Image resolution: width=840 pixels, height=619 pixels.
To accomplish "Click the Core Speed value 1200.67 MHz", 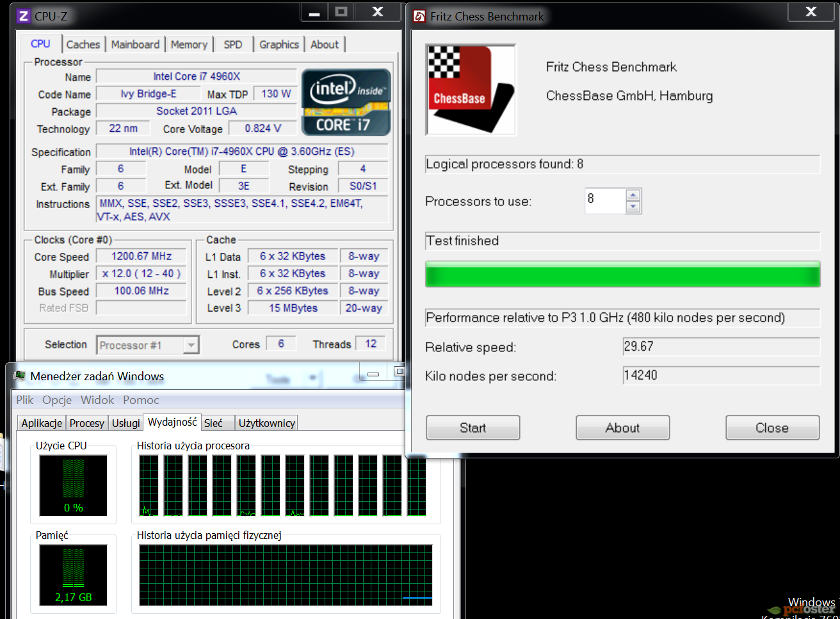I will click(x=141, y=256).
